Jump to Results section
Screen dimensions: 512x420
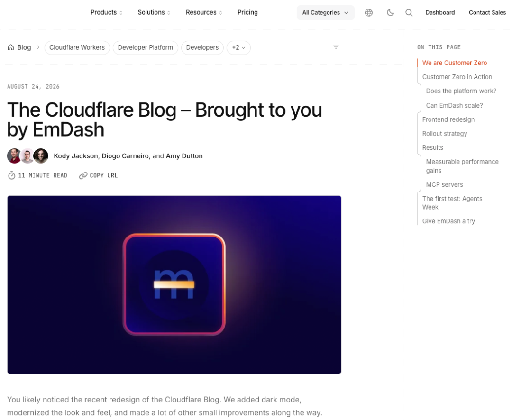[432, 147]
